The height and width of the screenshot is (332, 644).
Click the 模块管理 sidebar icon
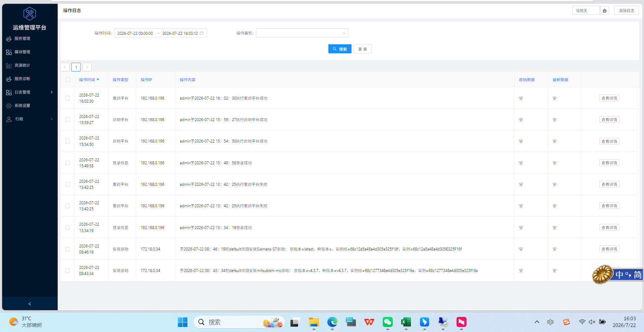(9, 52)
